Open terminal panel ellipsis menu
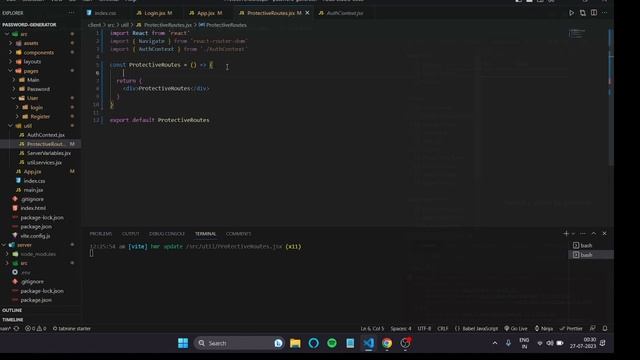 click(583, 233)
